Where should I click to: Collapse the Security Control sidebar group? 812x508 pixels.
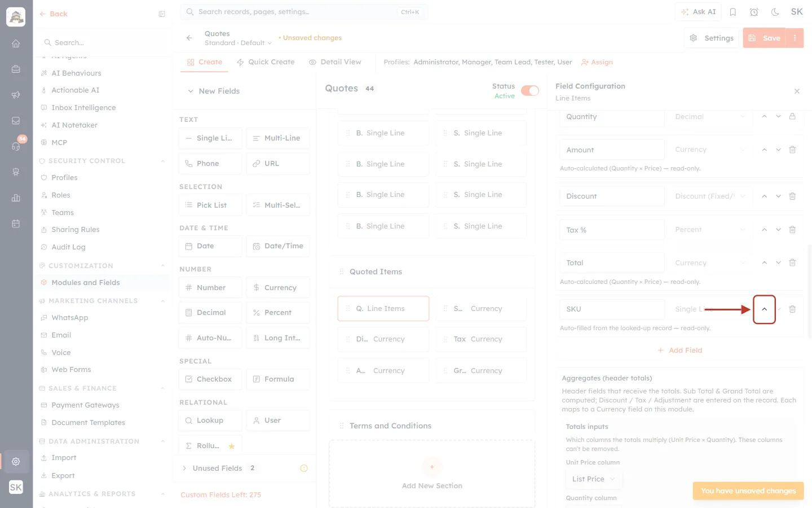(163, 161)
